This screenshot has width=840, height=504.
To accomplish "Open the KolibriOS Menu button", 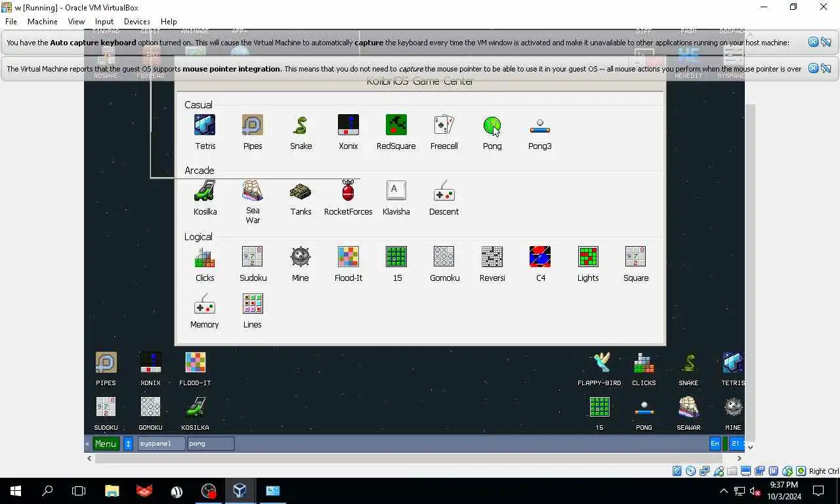I will click(106, 444).
